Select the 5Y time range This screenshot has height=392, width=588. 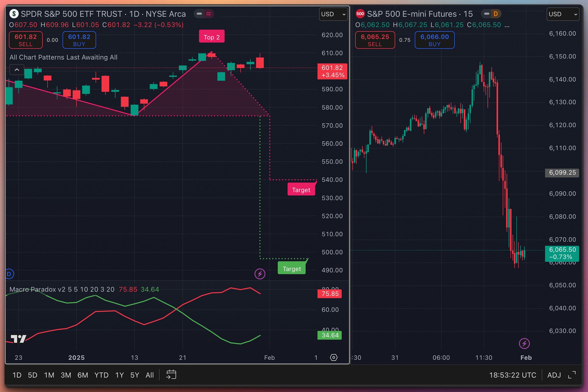(135, 375)
